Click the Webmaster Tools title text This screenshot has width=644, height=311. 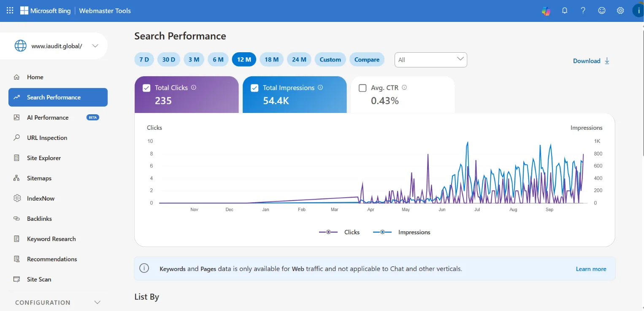tap(105, 11)
